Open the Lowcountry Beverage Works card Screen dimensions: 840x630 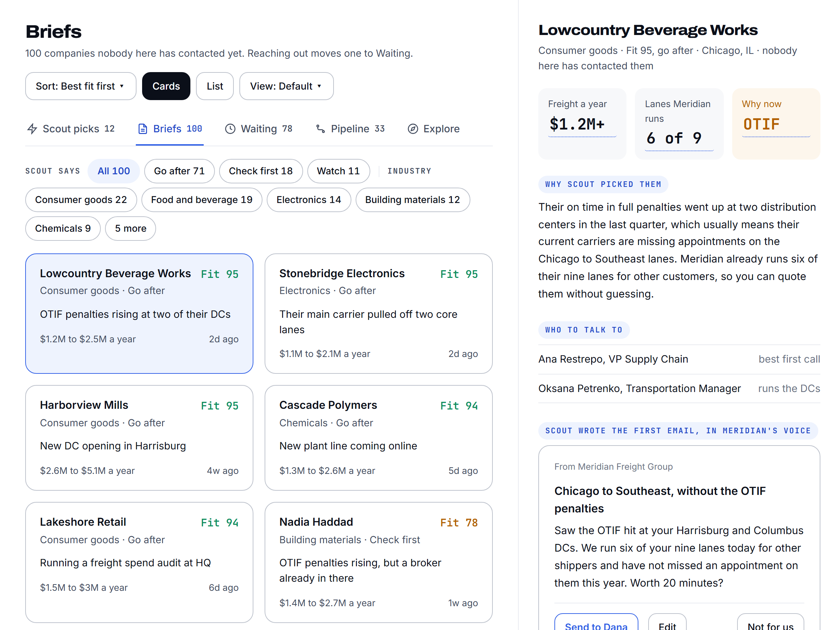tap(139, 314)
